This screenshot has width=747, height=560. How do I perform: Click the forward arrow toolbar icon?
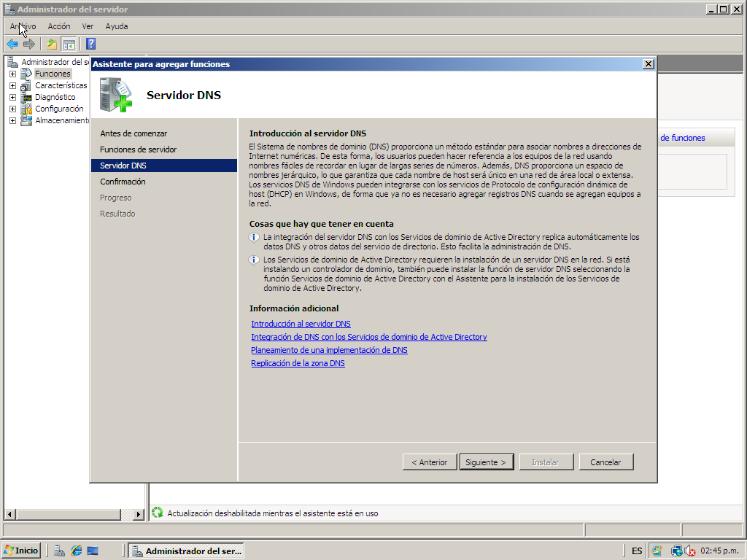click(29, 44)
